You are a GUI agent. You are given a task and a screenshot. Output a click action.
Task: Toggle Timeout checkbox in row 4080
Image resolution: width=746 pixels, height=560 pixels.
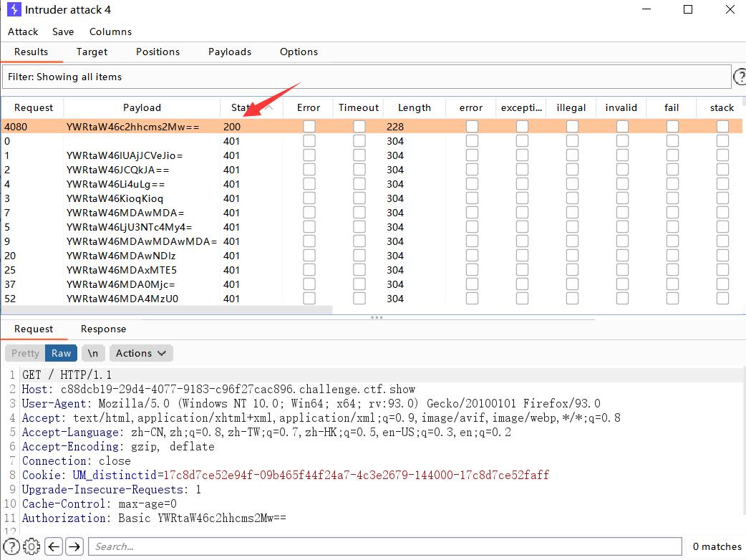coord(359,127)
